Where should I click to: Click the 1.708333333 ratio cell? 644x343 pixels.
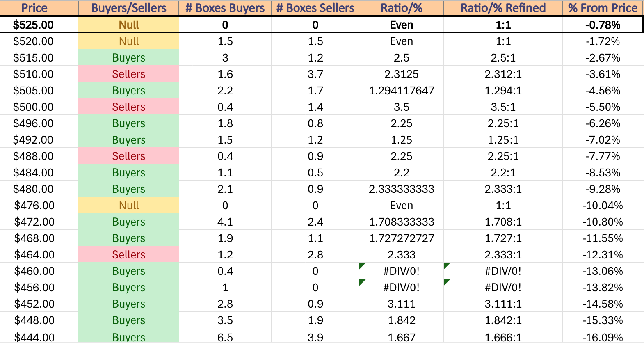click(x=401, y=222)
